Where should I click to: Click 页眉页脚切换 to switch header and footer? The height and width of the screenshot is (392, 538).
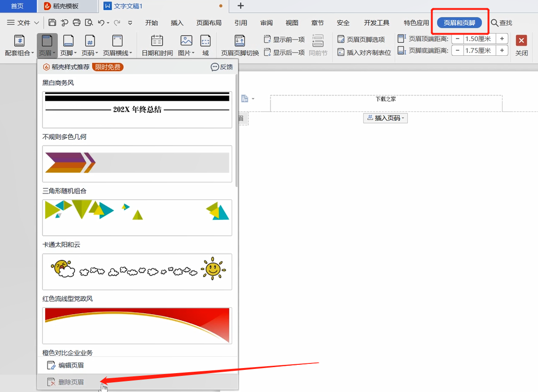tap(240, 46)
